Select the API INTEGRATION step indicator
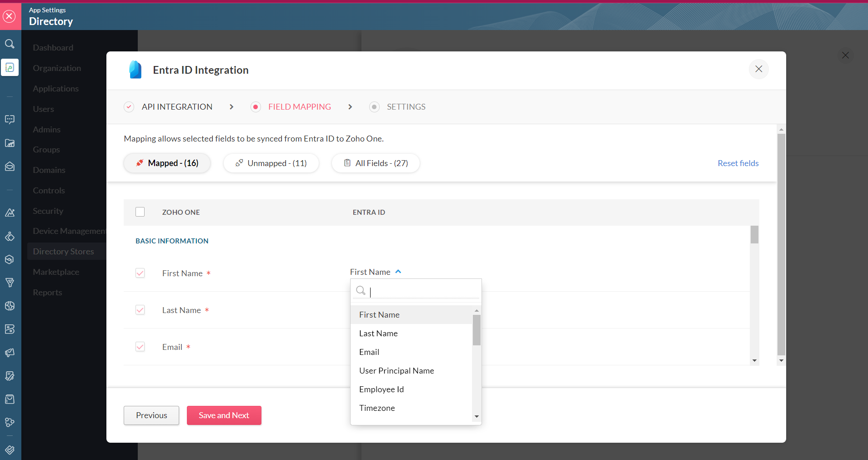The width and height of the screenshot is (868, 460). pos(129,107)
